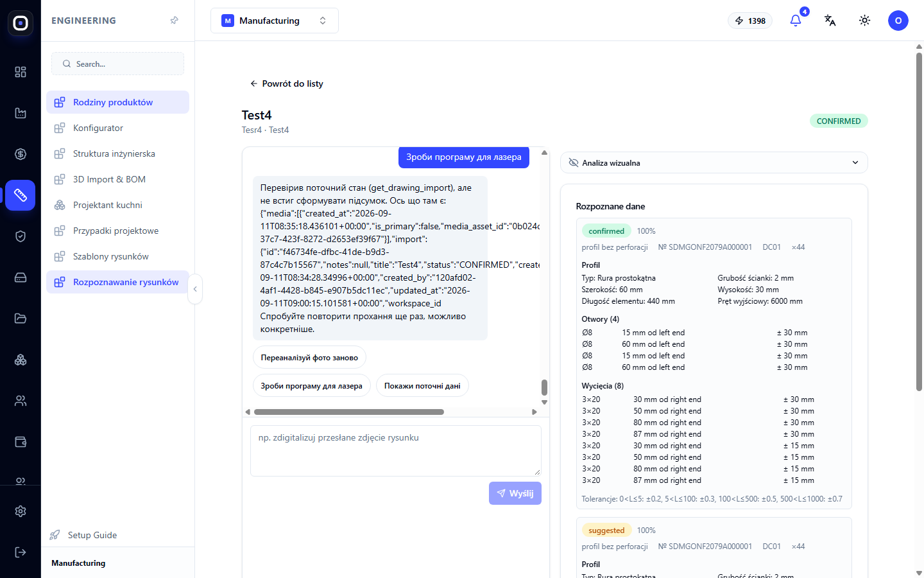Open Rozpoznawanie rysunków in sidebar

(117, 282)
